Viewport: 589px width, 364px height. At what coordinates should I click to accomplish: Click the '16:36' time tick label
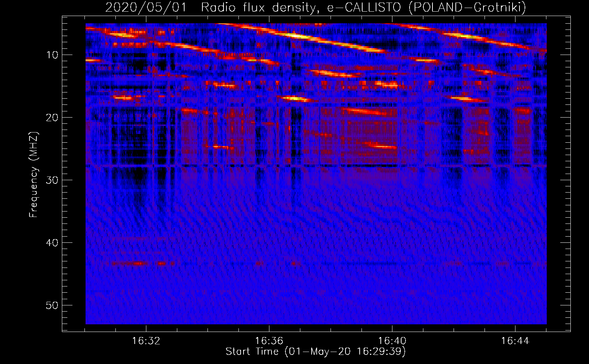coord(269,341)
